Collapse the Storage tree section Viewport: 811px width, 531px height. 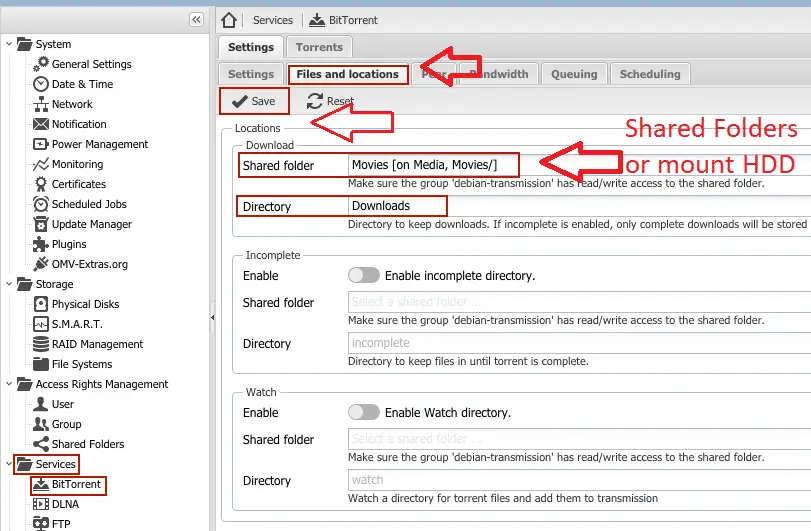[9, 284]
